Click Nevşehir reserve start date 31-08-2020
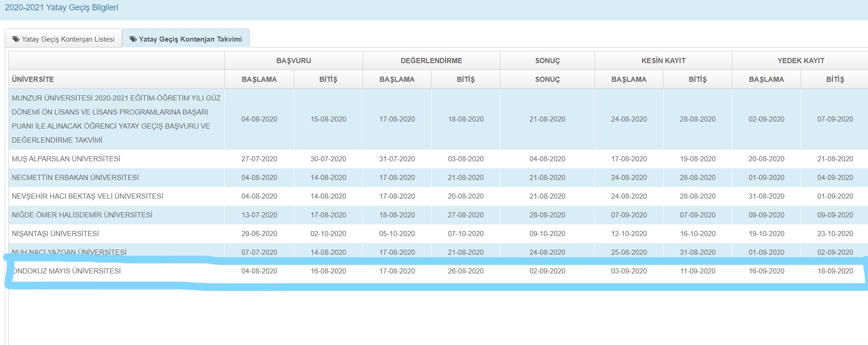Image resolution: width=868 pixels, height=345 pixels. point(767,196)
